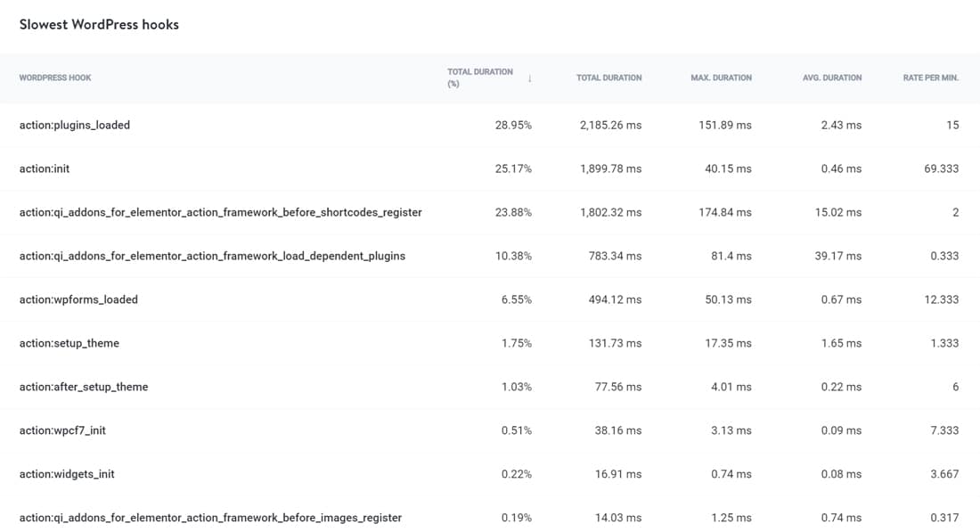Image resolution: width=980 pixels, height=532 pixels.
Task: Sort by the AVG. DURATION column
Action: click(832, 78)
